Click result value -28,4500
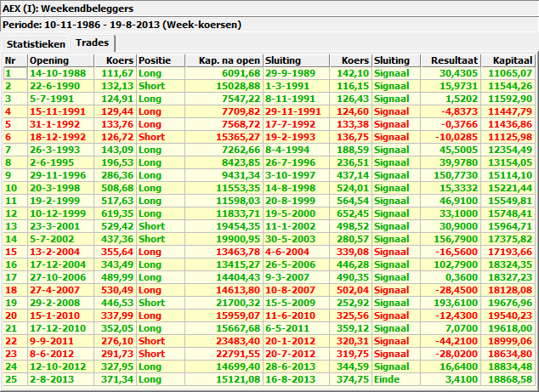The image size is (539, 392). tap(457, 289)
